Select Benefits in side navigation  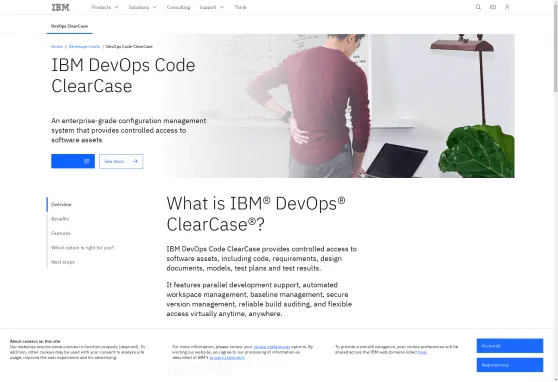point(60,219)
